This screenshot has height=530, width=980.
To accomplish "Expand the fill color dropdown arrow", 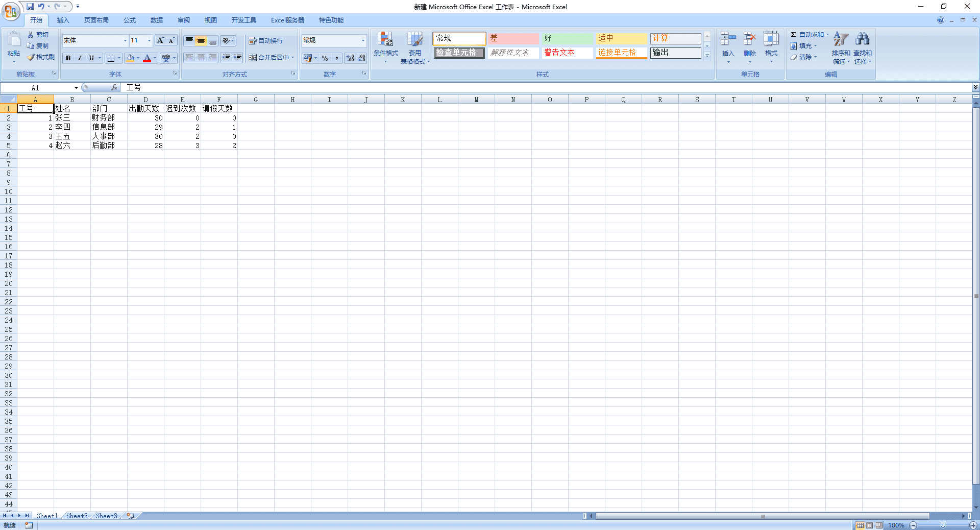I will coord(138,58).
